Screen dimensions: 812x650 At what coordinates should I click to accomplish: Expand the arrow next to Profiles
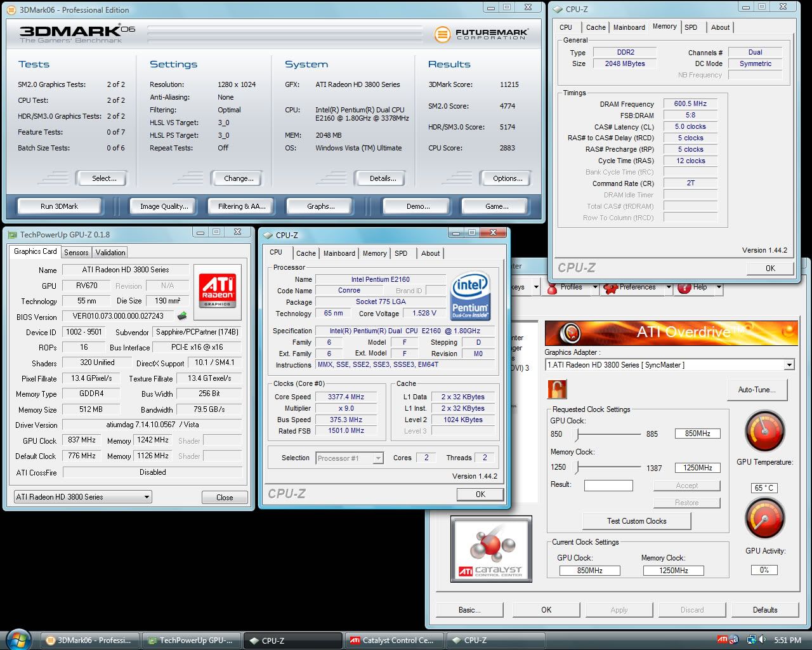pos(595,288)
